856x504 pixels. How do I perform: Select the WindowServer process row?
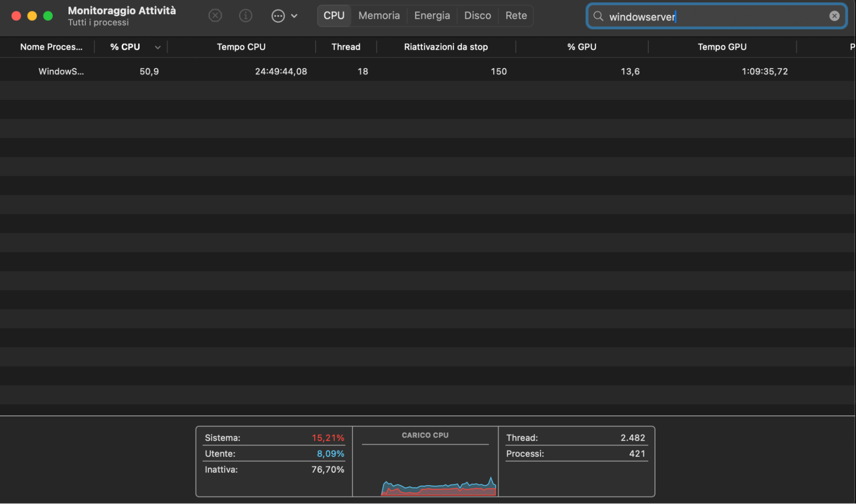61,72
